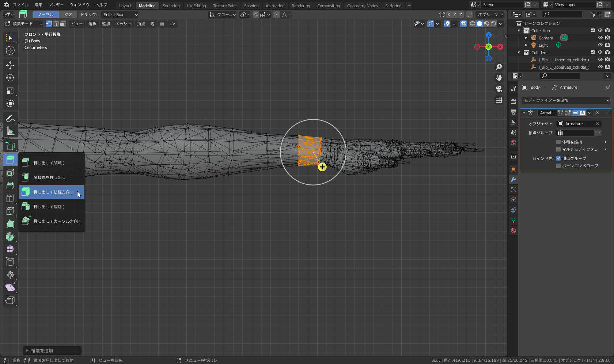Open the メッシュ menu in header
This screenshot has width=614, height=364.
[x=123, y=24]
